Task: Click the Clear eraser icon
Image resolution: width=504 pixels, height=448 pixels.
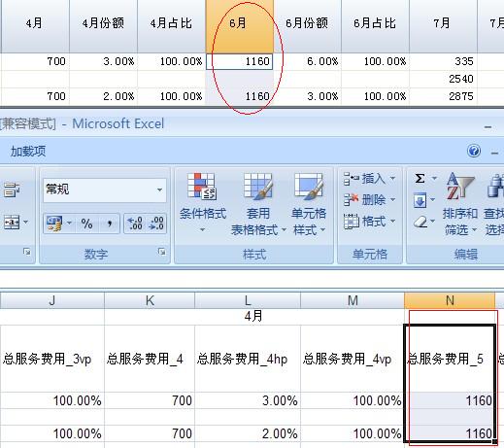Action: pyautogui.click(x=420, y=222)
